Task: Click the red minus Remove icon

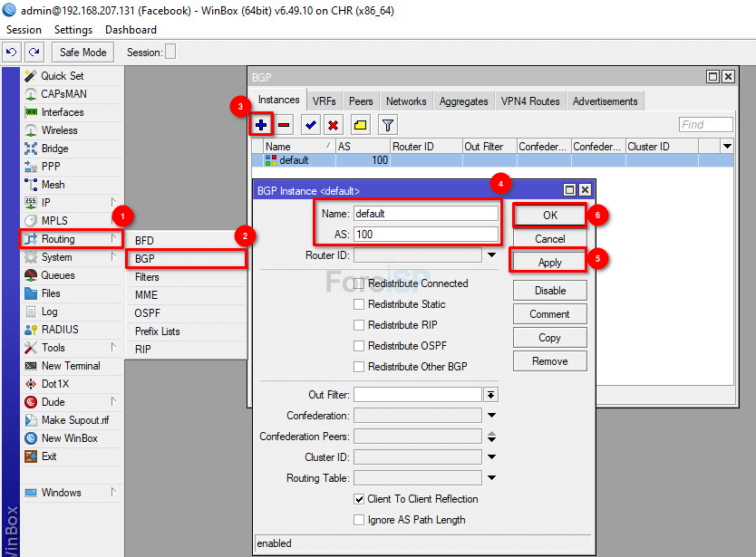Action: click(284, 125)
